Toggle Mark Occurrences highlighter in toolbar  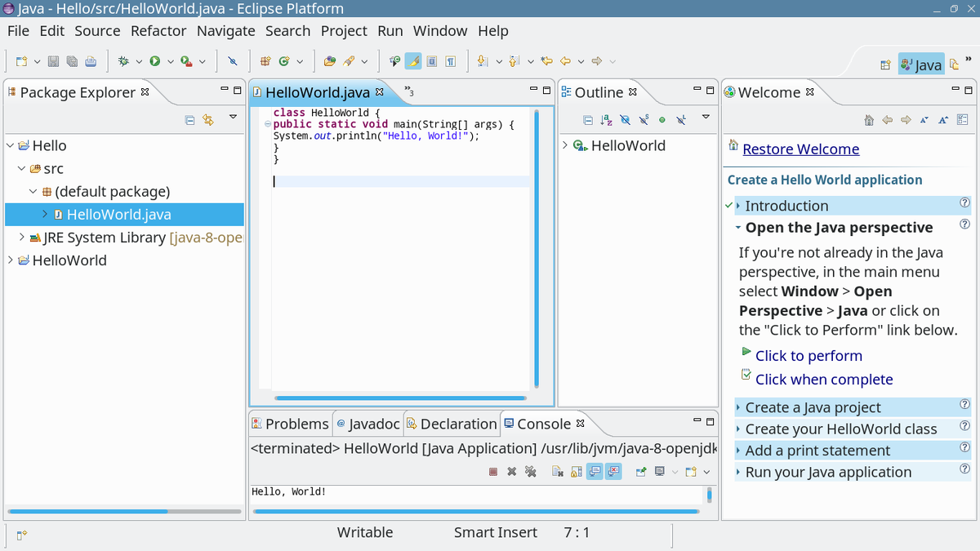coord(413,61)
